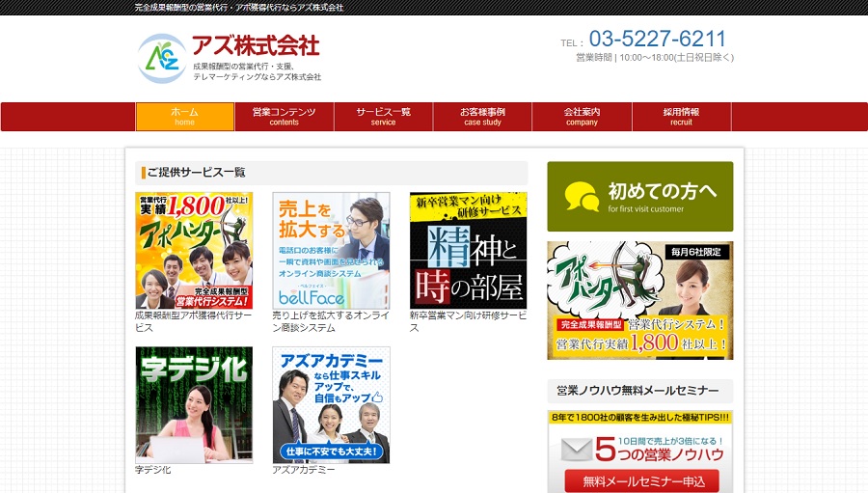Open the ホーム home tab
Viewport: 868px width, 493px height.
184,117
